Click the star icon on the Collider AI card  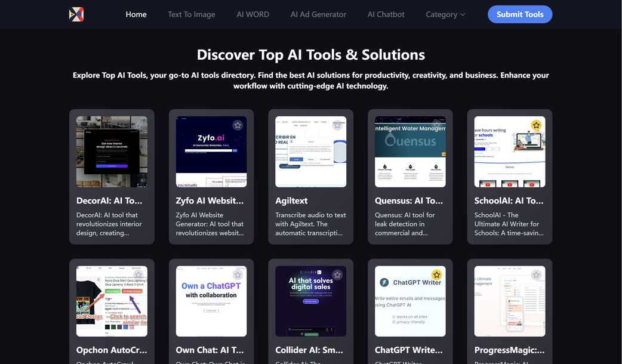(337, 274)
